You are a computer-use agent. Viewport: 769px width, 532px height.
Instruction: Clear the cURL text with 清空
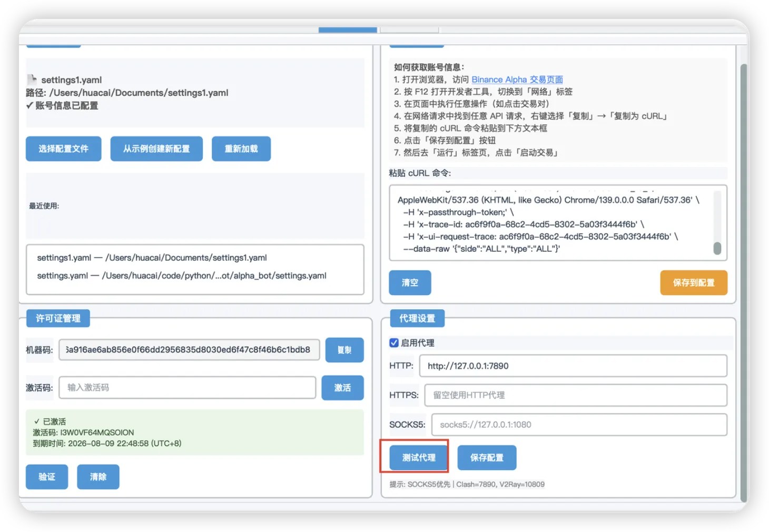click(410, 283)
